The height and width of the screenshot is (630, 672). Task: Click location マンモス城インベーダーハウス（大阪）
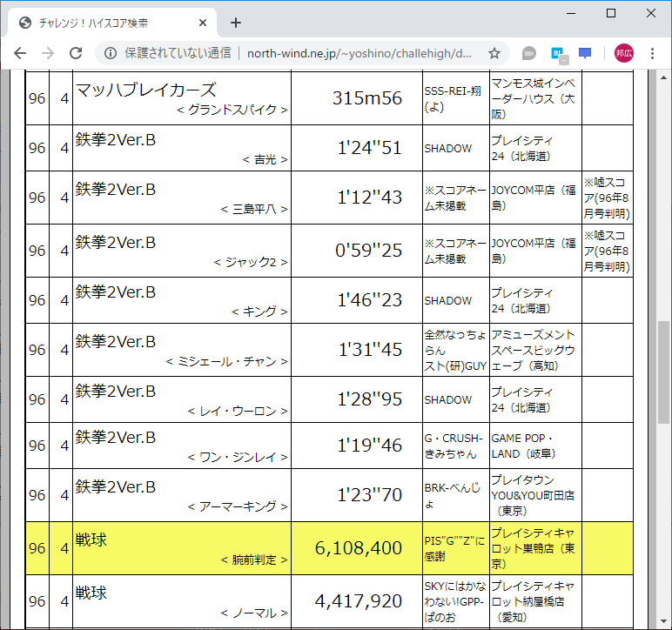[x=533, y=98]
